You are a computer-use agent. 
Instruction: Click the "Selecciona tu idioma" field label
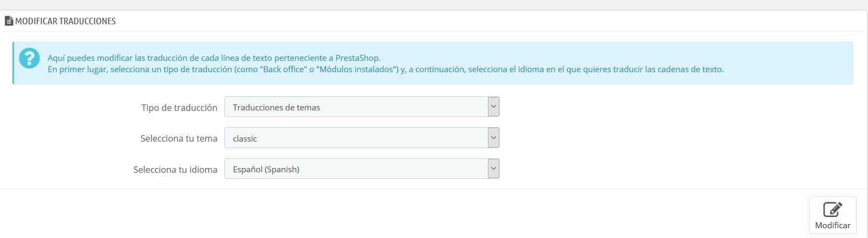(x=175, y=170)
